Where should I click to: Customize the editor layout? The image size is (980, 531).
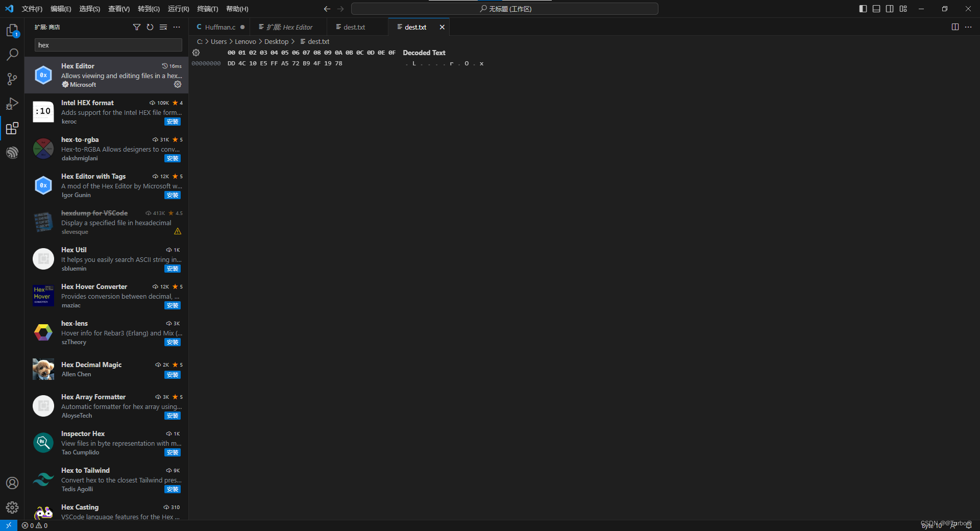pos(903,9)
